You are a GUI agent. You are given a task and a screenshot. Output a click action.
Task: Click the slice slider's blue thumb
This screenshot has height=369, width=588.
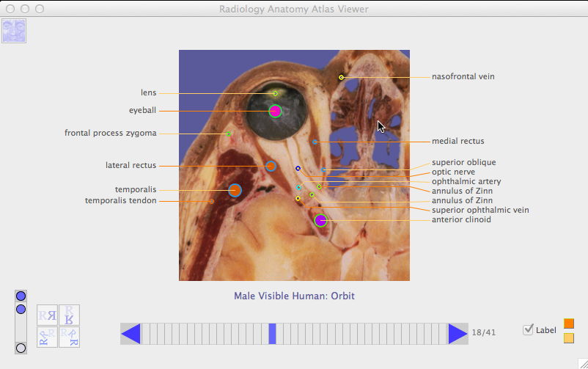point(273,334)
